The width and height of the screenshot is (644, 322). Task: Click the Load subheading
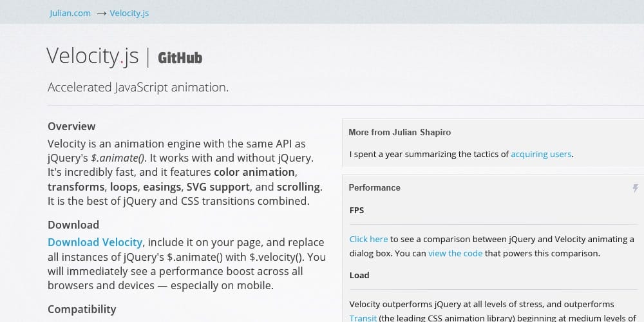click(x=359, y=275)
